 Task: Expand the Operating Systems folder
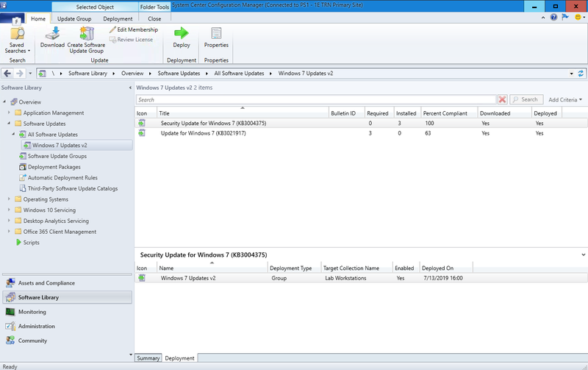[9, 199]
